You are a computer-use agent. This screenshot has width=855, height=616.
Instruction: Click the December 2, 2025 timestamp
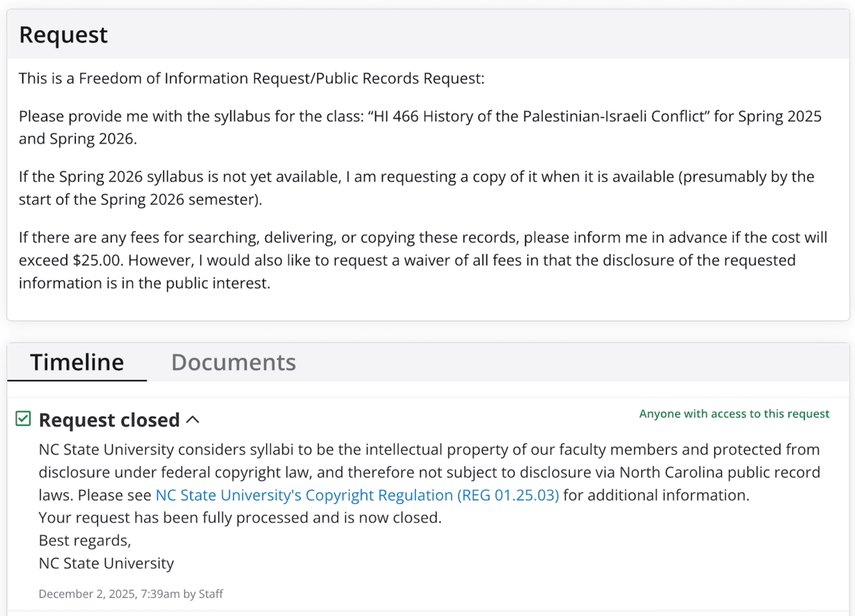tap(131, 593)
